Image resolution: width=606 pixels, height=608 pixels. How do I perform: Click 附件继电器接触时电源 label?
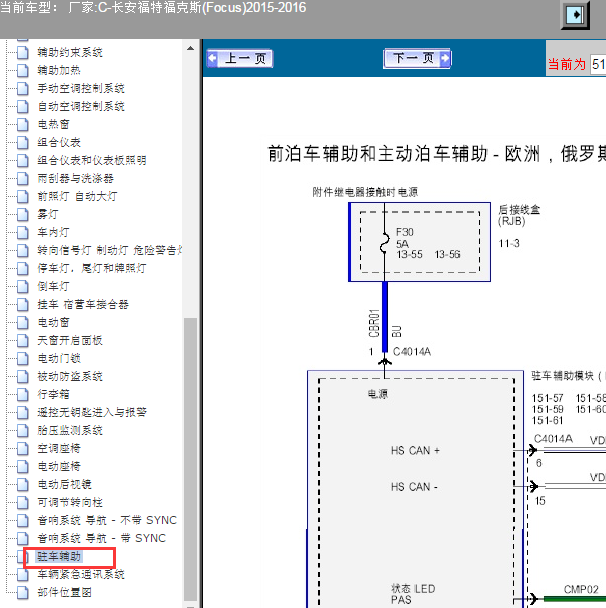coord(365,192)
